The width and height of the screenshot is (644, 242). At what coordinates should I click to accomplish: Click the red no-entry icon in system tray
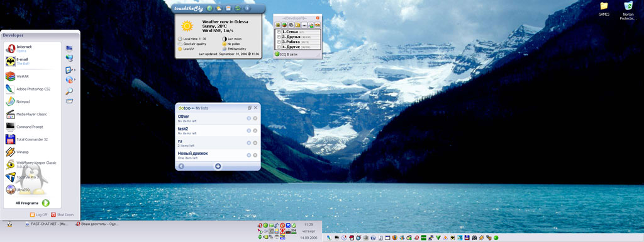pyautogui.click(x=282, y=225)
